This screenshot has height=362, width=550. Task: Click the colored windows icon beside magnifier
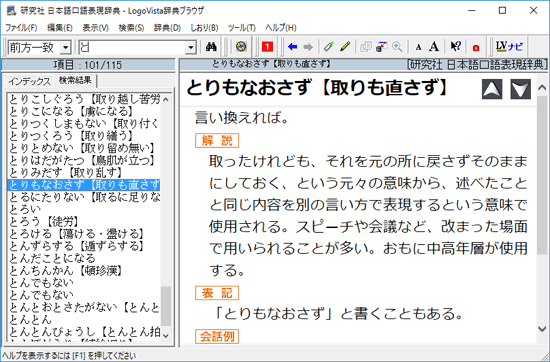pos(381,47)
